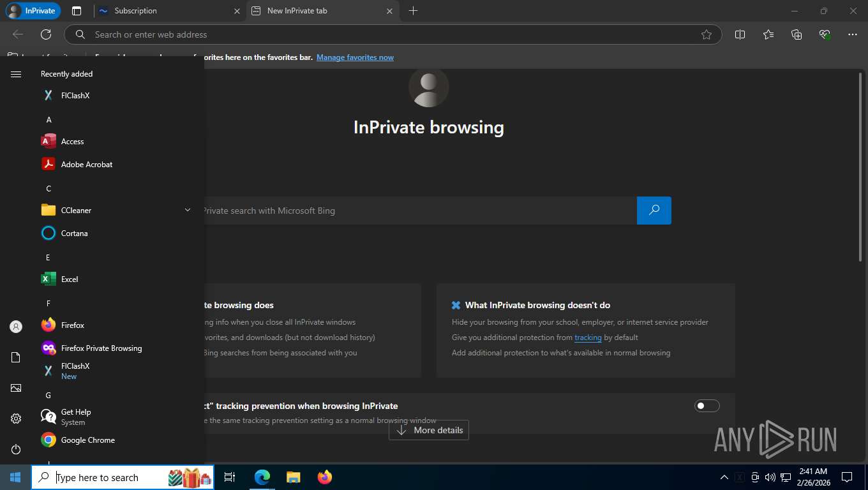Toggle strict tracking prevention switch
The height and width of the screenshot is (490, 868).
[x=707, y=406]
